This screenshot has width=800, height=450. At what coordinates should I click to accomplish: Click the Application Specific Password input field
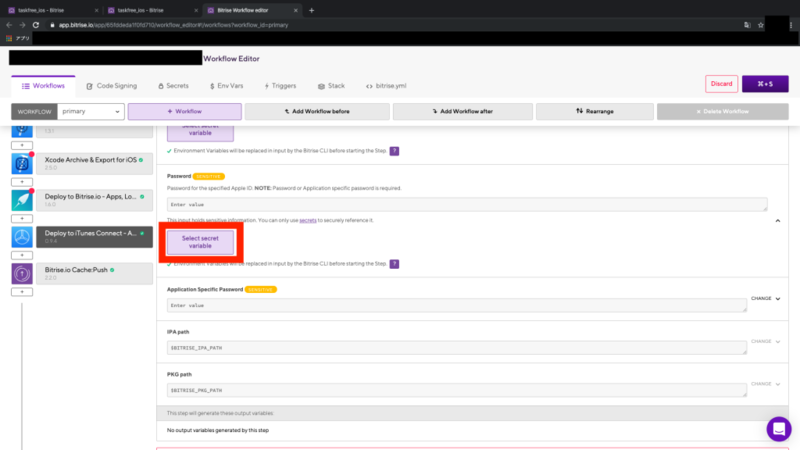coord(457,306)
